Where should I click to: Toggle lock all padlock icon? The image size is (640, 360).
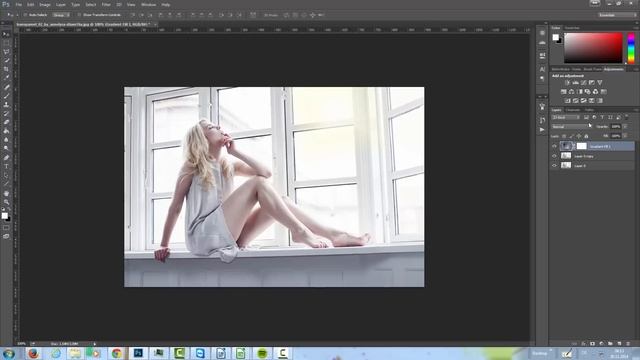point(586,136)
